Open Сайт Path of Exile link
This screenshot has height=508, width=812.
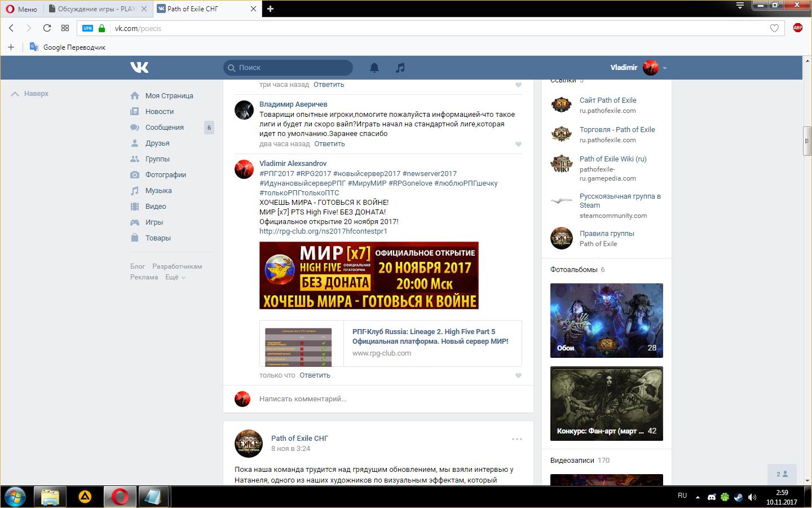click(x=608, y=100)
